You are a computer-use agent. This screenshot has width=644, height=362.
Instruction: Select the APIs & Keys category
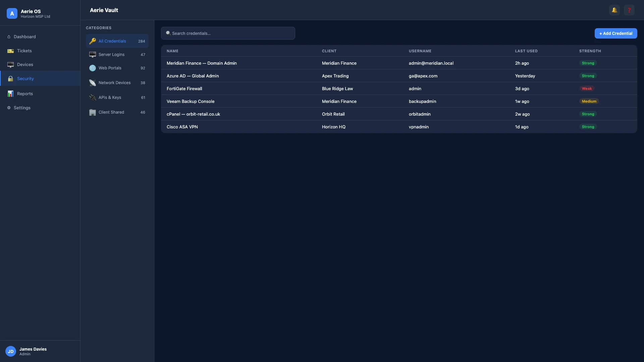click(117, 98)
